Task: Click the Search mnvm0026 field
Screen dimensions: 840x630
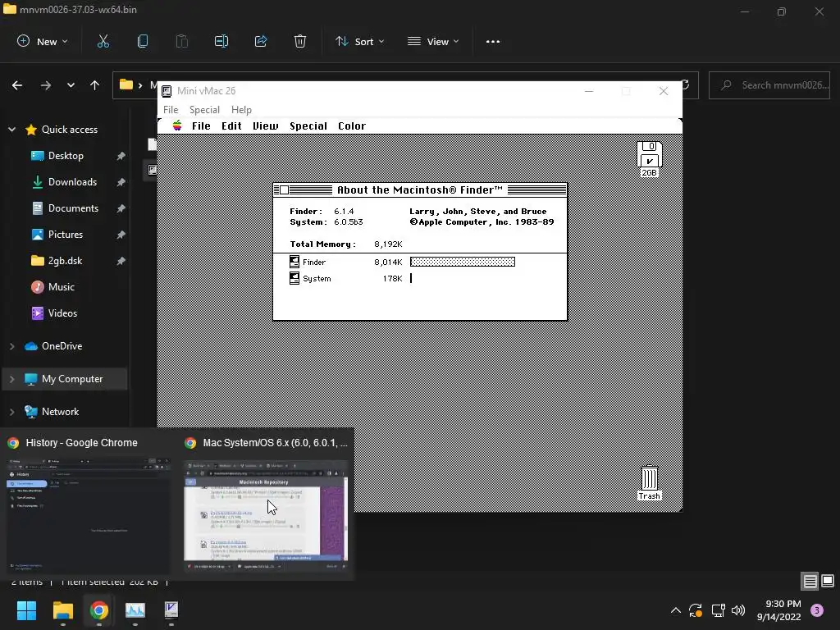Action: (769, 85)
